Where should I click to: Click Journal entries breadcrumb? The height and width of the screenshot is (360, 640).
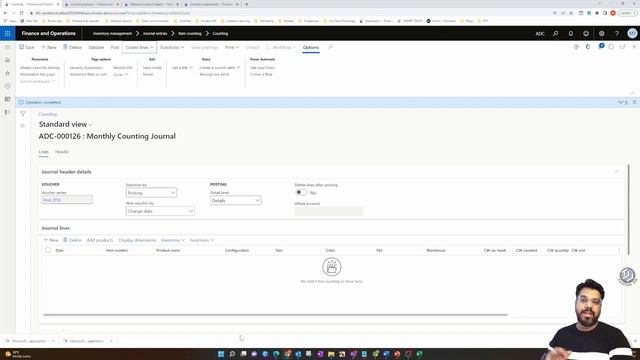pyautogui.click(x=155, y=33)
